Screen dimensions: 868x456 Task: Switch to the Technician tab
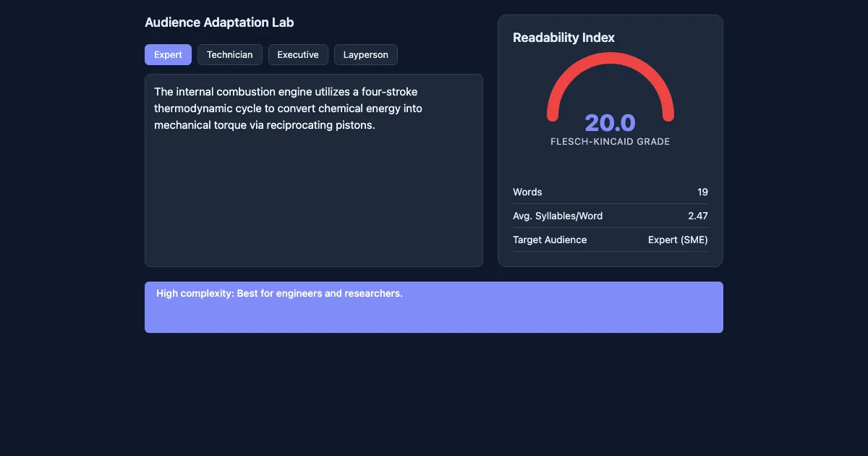[x=230, y=55]
